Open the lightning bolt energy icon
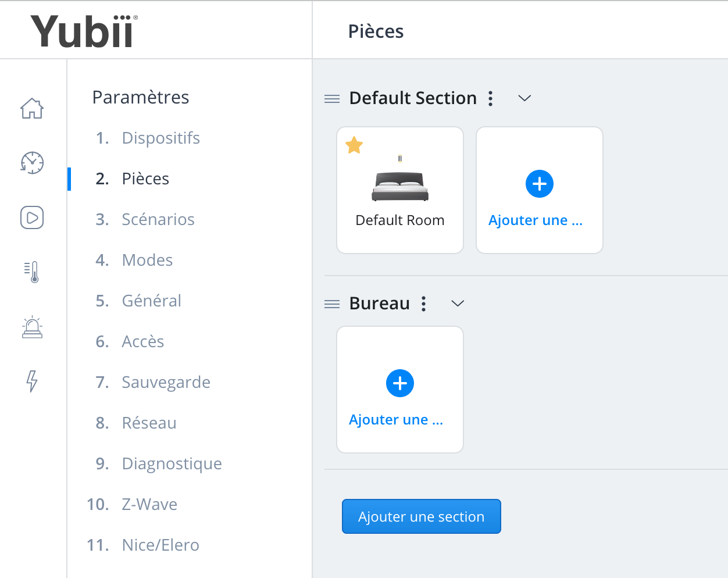 [x=32, y=381]
